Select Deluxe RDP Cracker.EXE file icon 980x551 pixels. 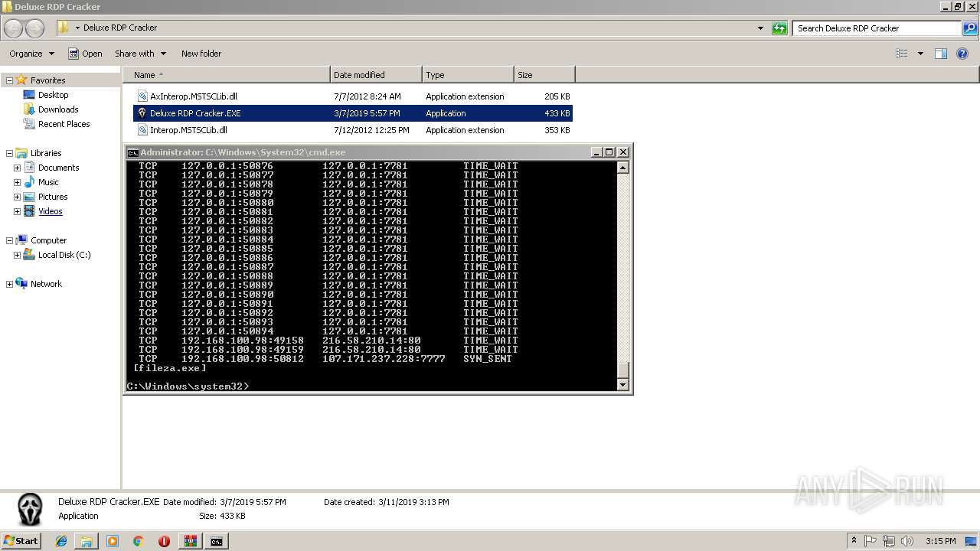tap(142, 113)
